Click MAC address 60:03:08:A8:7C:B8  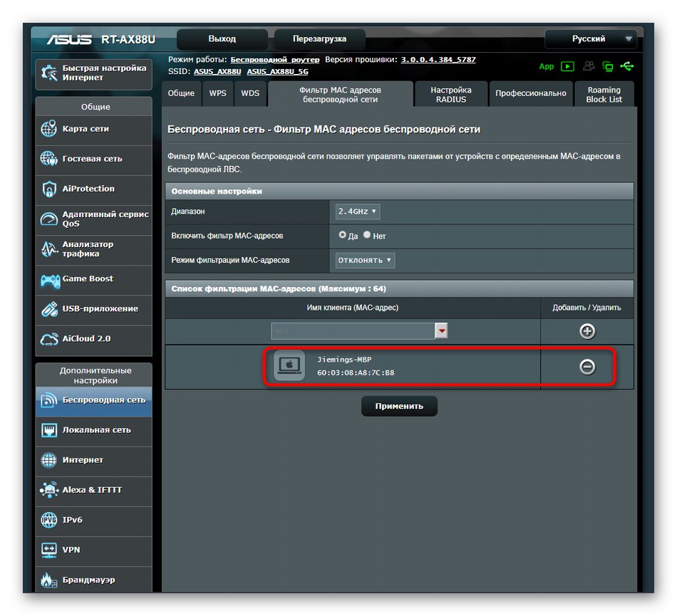356,372
